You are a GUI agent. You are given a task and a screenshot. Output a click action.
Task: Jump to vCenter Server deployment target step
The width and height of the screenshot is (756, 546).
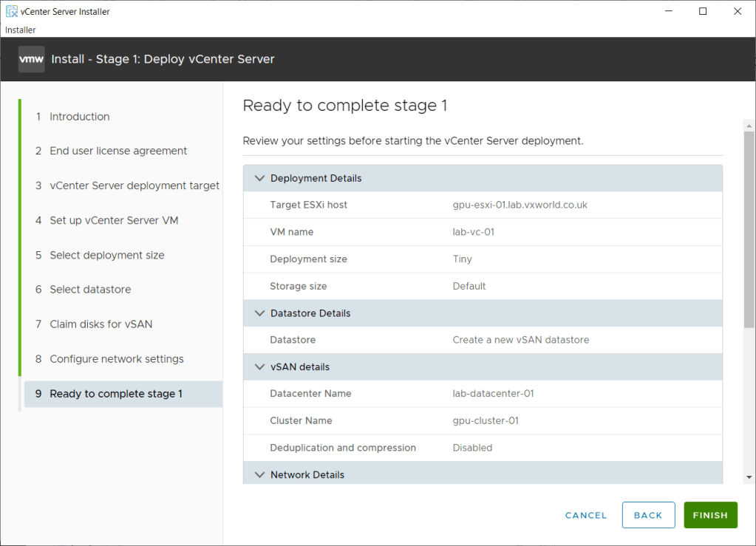pos(134,185)
